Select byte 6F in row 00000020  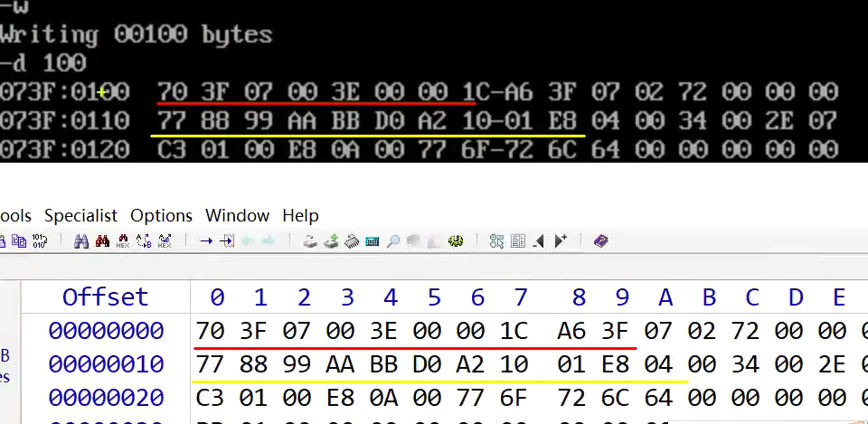tap(514, 398)
